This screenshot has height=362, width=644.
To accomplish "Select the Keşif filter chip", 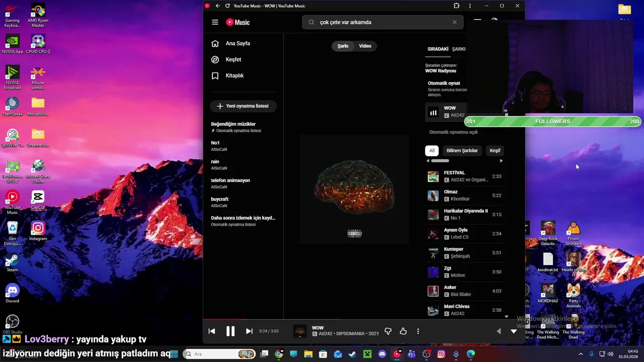I will tap(495, 150).
